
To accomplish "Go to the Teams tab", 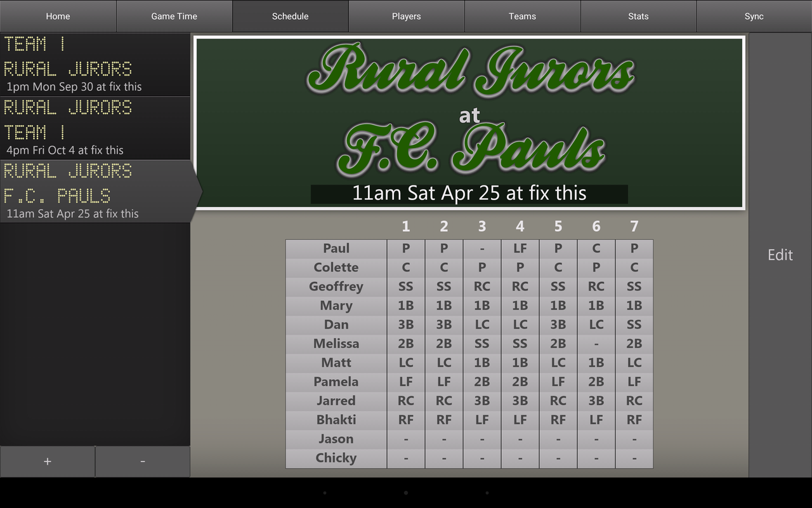I will coord(522,17).
